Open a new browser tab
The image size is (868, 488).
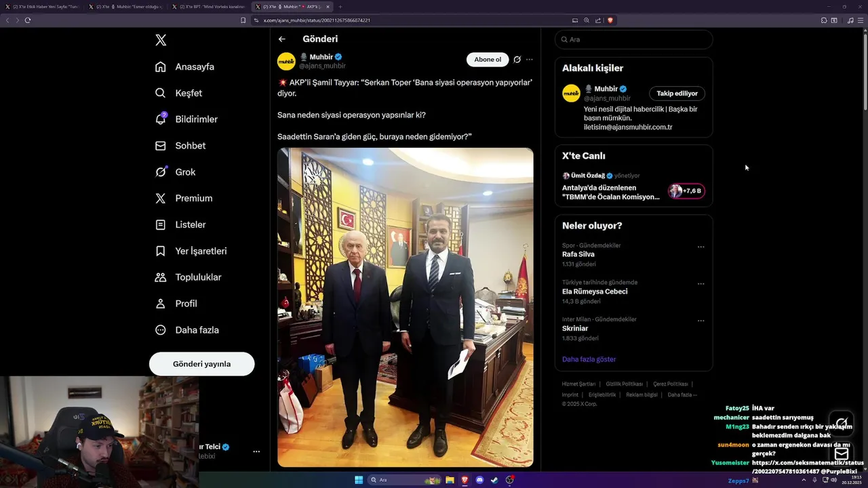click(x=340, y=7)
